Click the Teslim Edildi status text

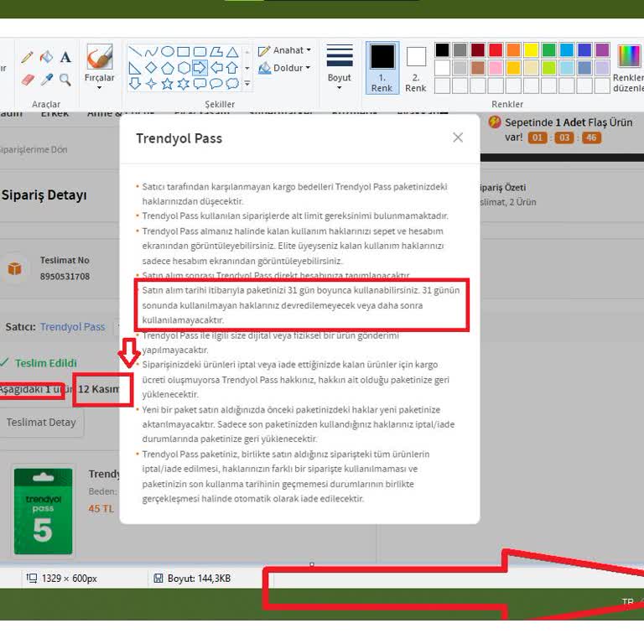[x=46, y=363]
